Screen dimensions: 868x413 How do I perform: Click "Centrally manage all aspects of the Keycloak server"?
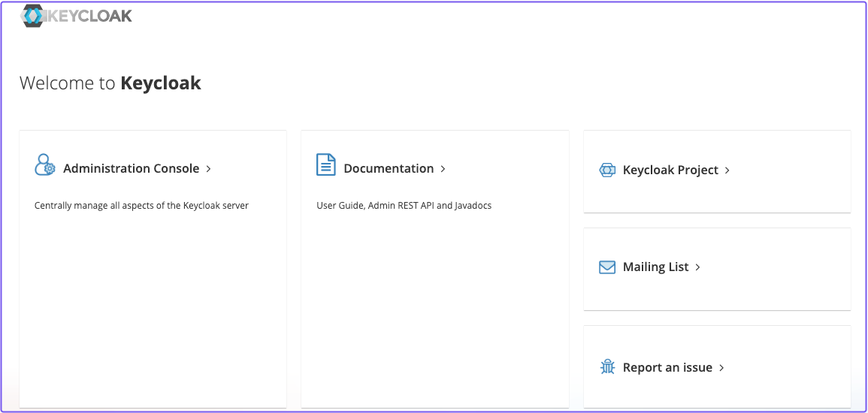tap(141, 206)
